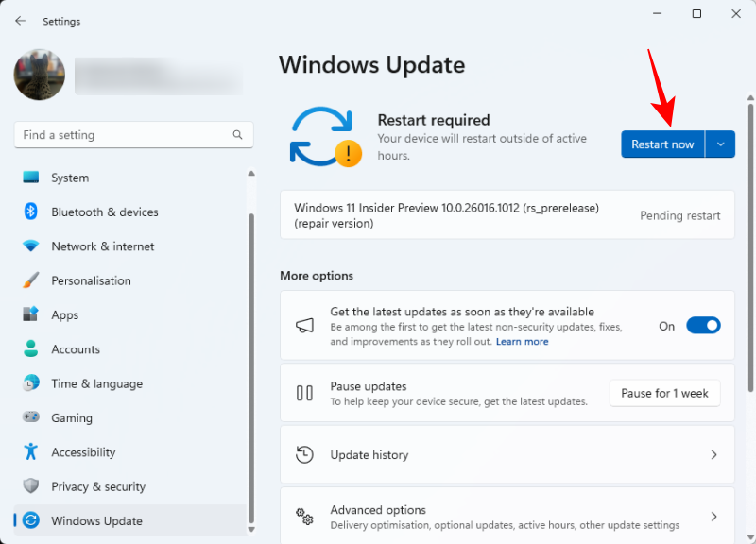Screen dimensions: 756x544
Task: Click the Privacy & security shield icon
Action: 31,486
